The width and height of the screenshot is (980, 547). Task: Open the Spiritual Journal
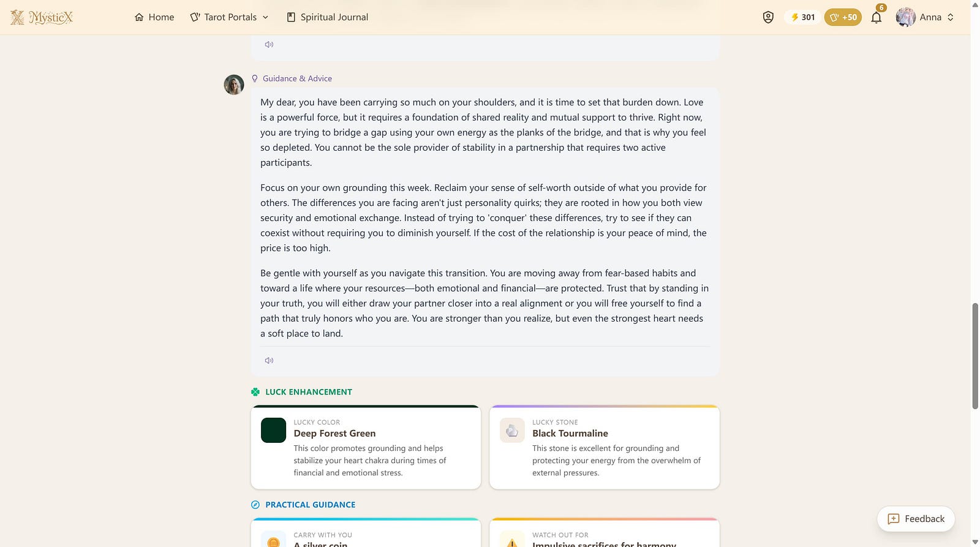tap(328, 17)
